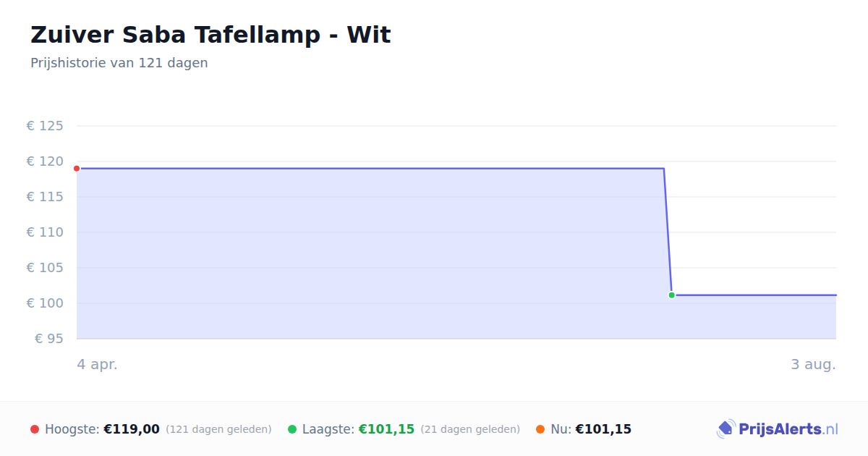Click the green lowest-price dot on chart

671,295
